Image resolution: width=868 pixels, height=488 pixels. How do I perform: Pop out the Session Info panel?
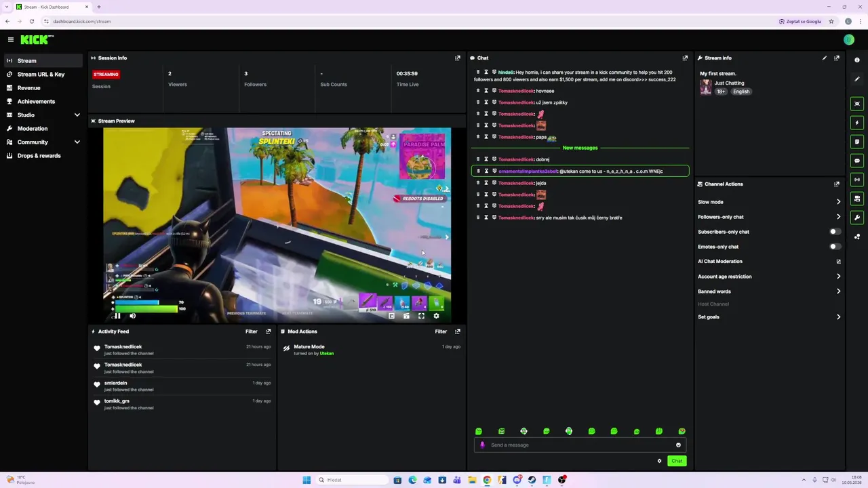(458, 58)
